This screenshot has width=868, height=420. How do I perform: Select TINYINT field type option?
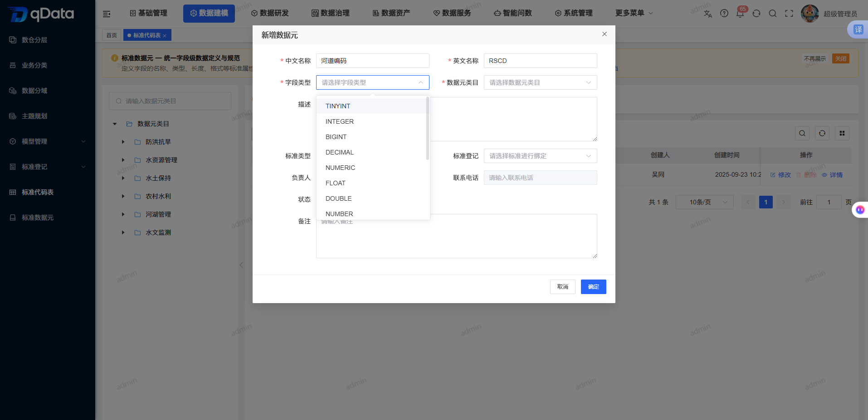pyautogui.click(x=371, y=106)
